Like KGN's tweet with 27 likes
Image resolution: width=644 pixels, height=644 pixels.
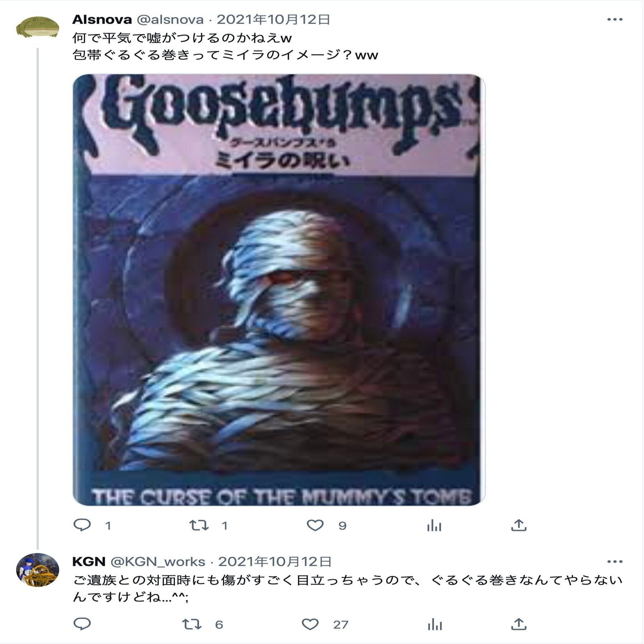pos(310,624)
